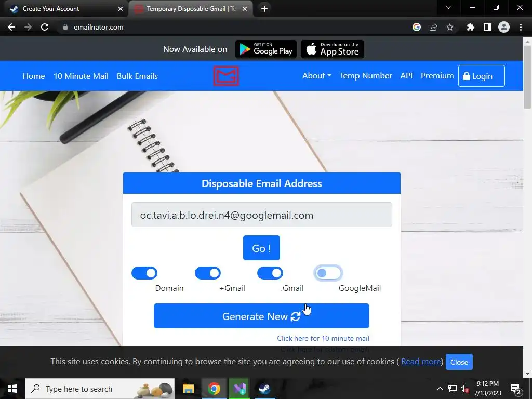Follow the Click here for 10 minute mail link
Viewport: 532px width, 399px height.
(323, 338)
